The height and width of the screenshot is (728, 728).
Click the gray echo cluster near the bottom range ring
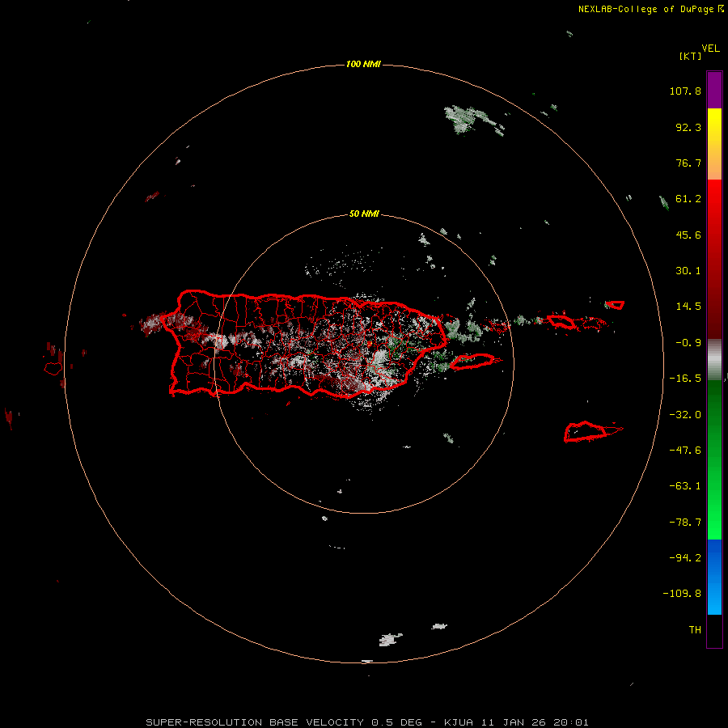pos(391,639)
